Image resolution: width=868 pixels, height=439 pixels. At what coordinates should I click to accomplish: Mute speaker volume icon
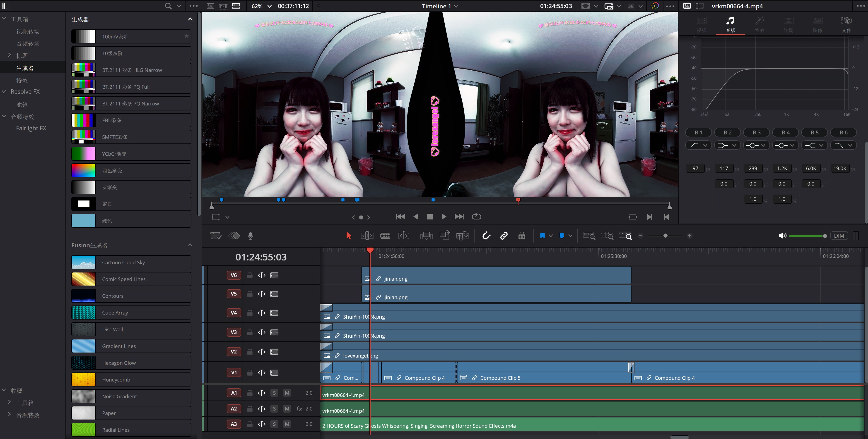point(782,236)
